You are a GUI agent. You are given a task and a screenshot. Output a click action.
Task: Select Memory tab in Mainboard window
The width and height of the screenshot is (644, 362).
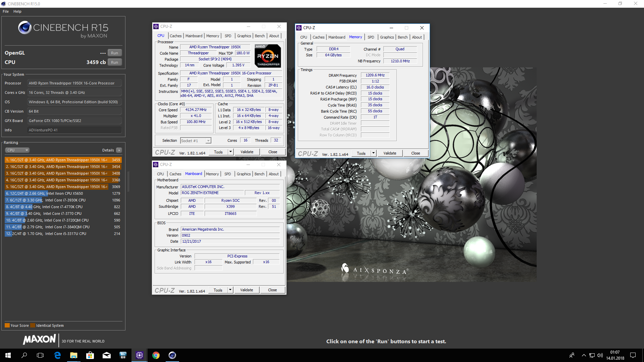tap(212, 174)
